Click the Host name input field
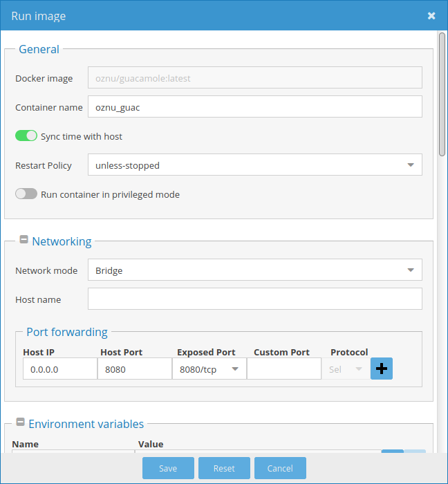 coord(255,299)
